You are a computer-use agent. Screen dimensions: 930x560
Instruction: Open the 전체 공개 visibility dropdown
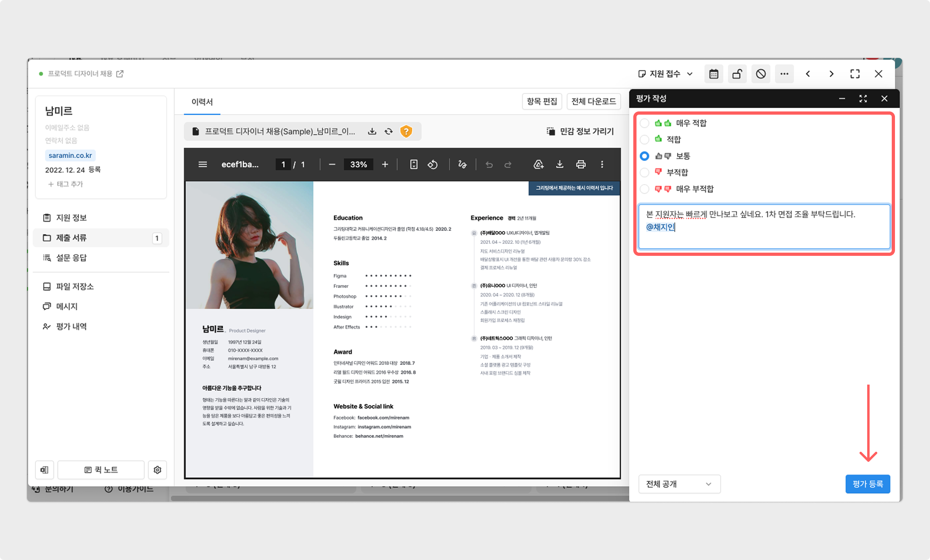click(x=679, y=484)
